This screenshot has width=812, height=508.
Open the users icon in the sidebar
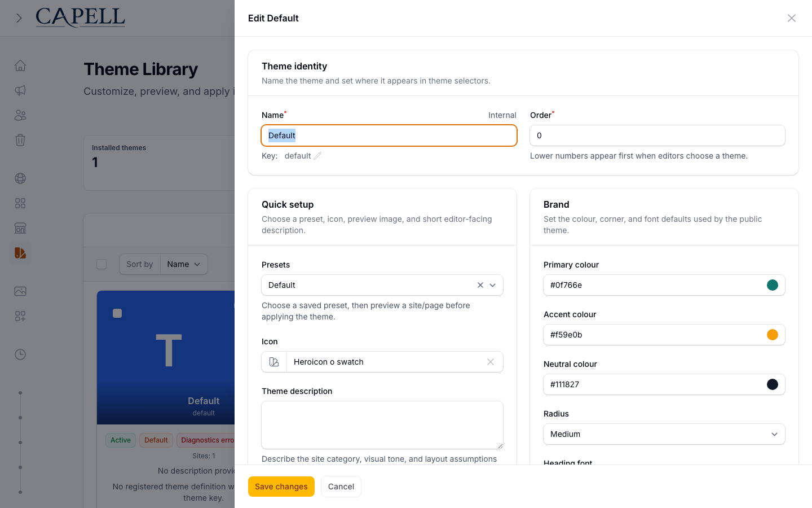tap(20, 115)
